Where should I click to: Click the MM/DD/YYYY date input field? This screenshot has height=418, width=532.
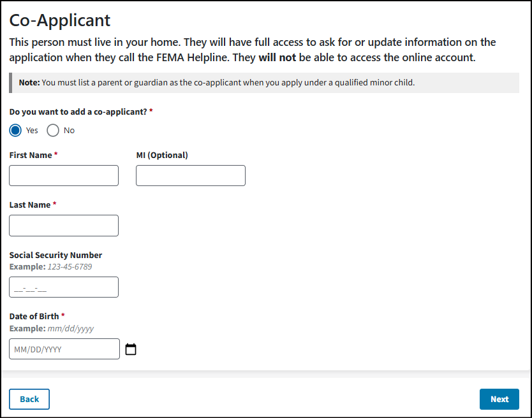click(64, 349)
